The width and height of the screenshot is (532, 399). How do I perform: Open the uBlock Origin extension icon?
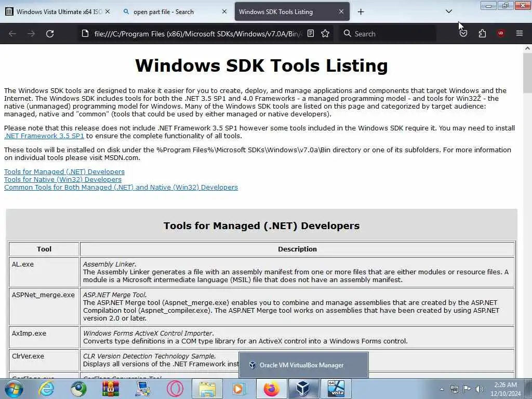(501, 33)
